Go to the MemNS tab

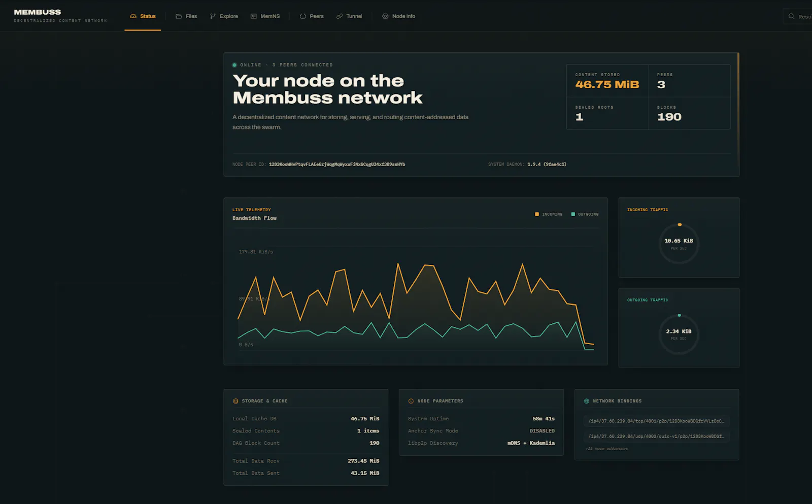pyautogui.click(x=265, y=16)
